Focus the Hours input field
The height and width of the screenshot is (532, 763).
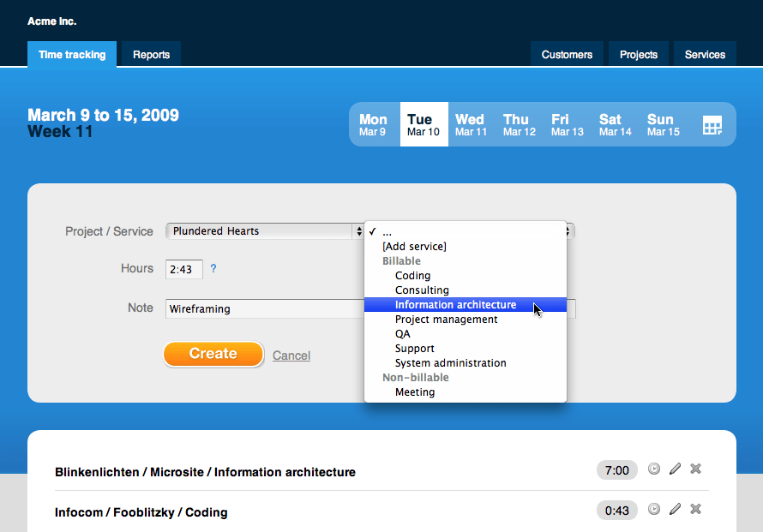(x=184, y=269)
